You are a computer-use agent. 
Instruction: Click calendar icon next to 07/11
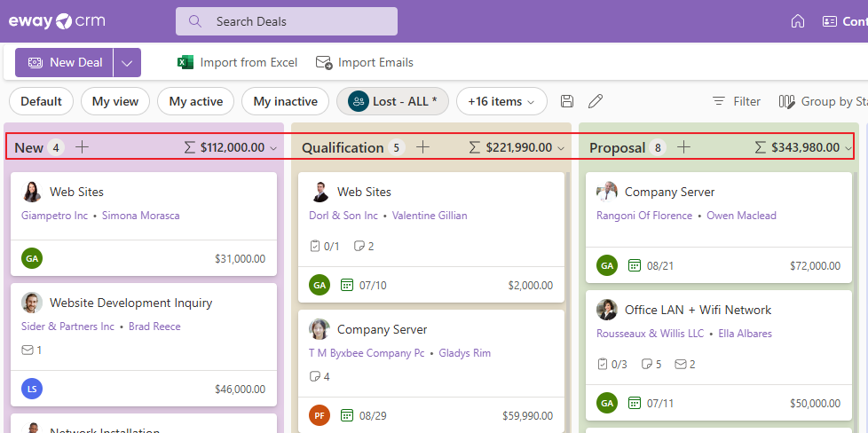point(635,403)
